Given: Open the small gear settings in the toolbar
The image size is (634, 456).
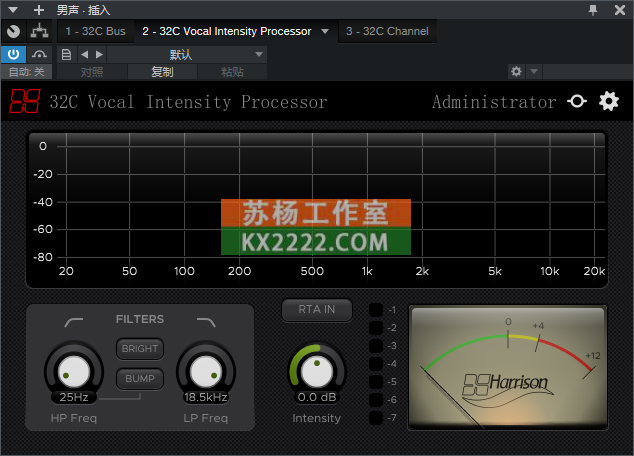Looking at the screenshot, I should click(x=516, y=72).
